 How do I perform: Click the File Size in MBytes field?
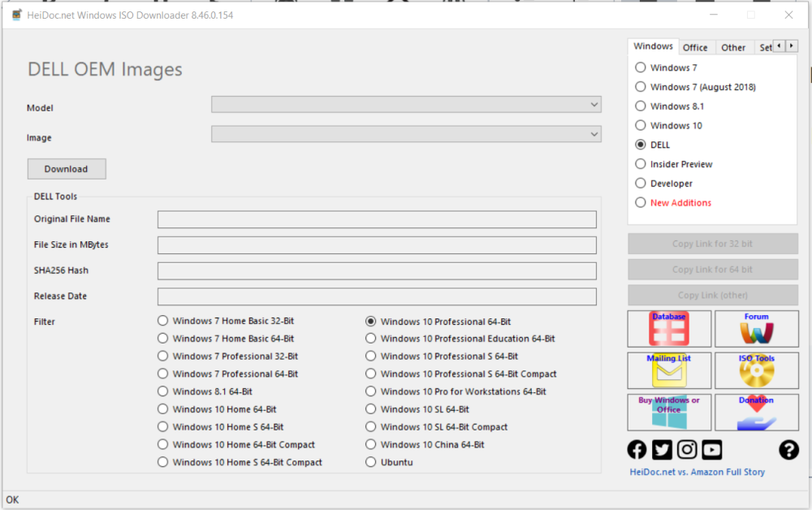point(377,245)
